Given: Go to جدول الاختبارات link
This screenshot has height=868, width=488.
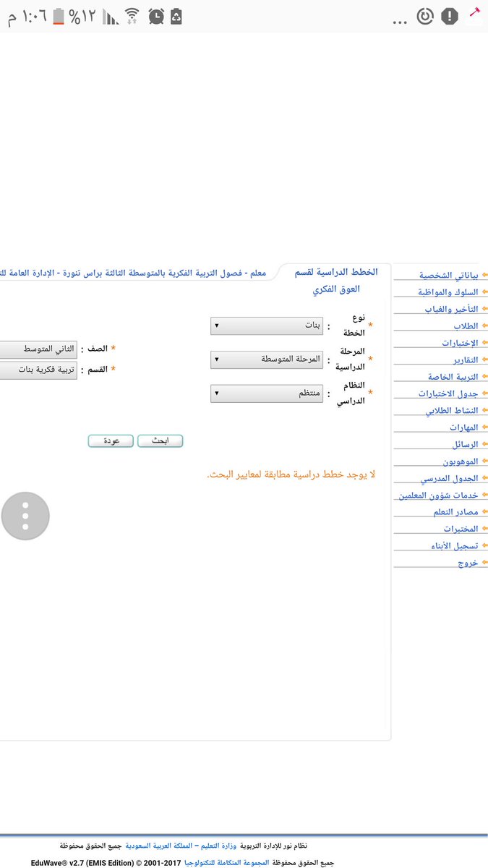Looking at the screenshot, I should (x=449, y=393).
